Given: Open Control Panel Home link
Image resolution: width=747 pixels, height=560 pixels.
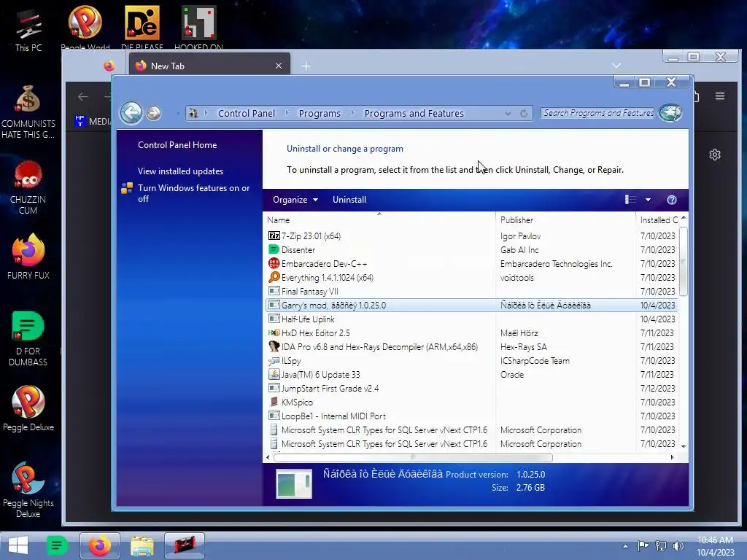Looking at the screenshot, I should [177, 145].
